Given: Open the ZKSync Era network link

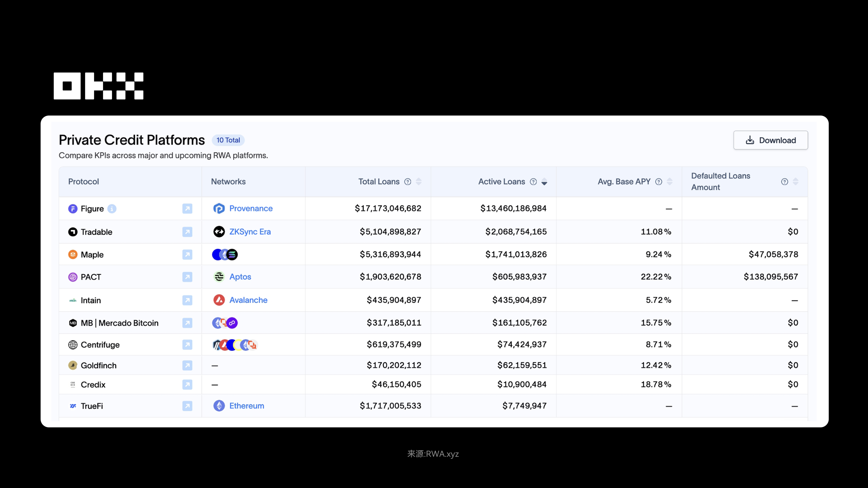Looking at the screenshot, I should click(x=250, y=232).
